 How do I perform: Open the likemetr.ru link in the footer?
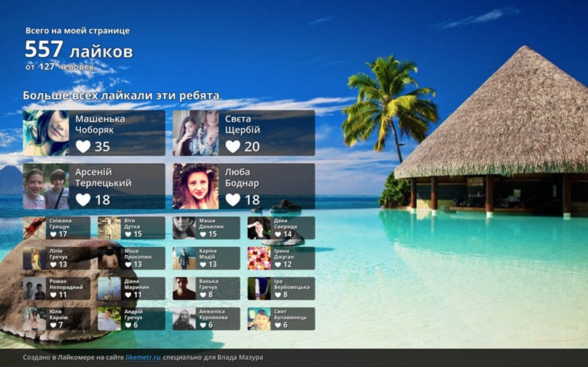[x=143, y=358]
